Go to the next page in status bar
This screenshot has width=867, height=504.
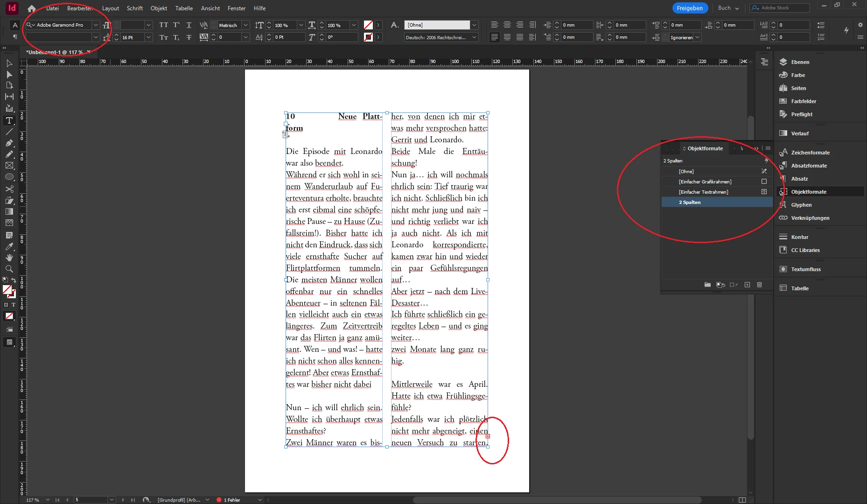coord(123,500)
